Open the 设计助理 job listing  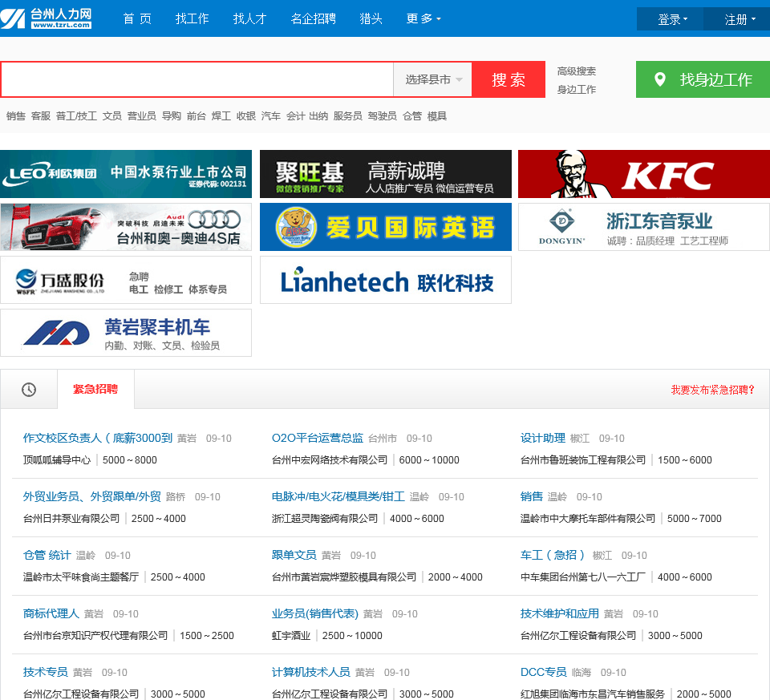543,439
